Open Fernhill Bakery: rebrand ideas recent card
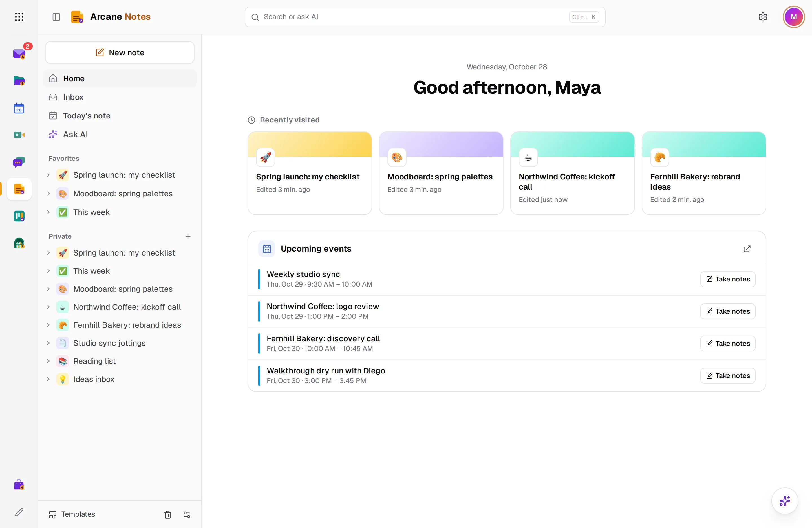Screen dimensions: 812x528 tap(703, 173)
